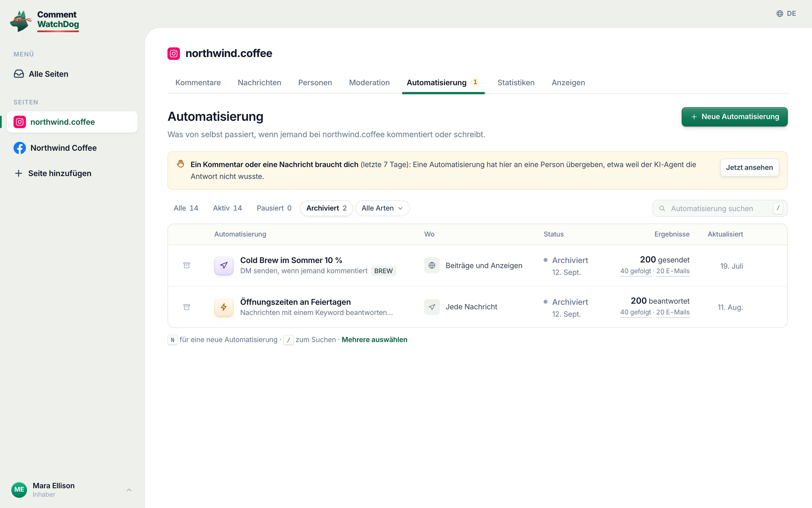Go to the Personen tab
This screenshot has width=812, height=508.
(315, 83)
